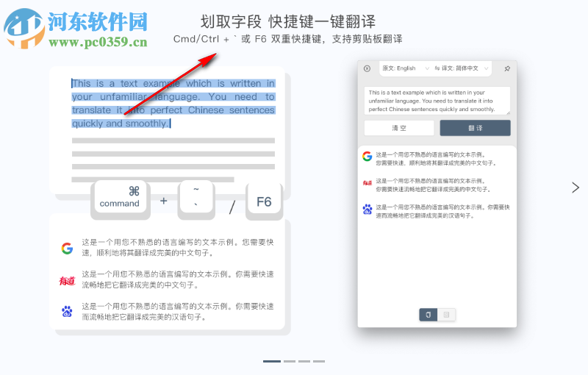
Task: Click the Baidu paw icon in translator popup
Action: pyautogui.click(x=367, y=209)
